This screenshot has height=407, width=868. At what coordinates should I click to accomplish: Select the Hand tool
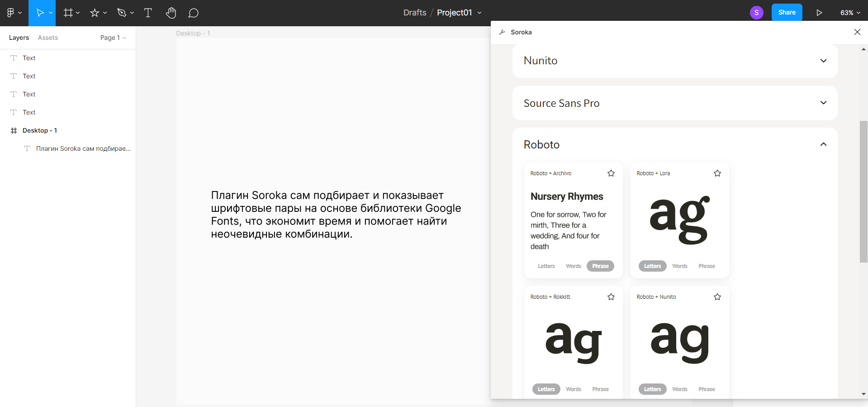pyautogui.click(x=171, y=13)
